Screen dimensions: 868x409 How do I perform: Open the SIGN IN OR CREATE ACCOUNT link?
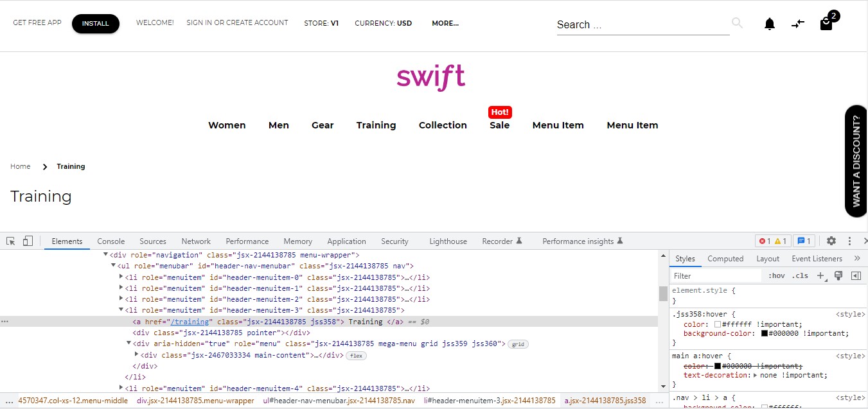[x=237, y=22]
